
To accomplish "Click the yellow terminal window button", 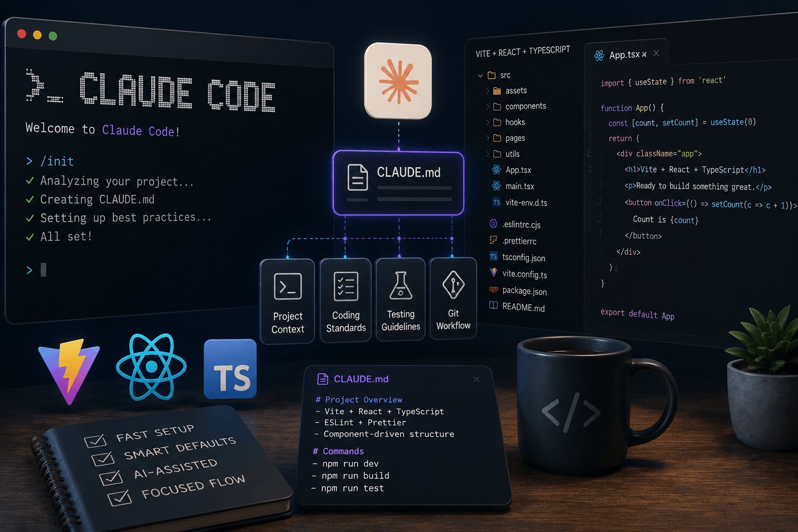I will tap(37, 35).
